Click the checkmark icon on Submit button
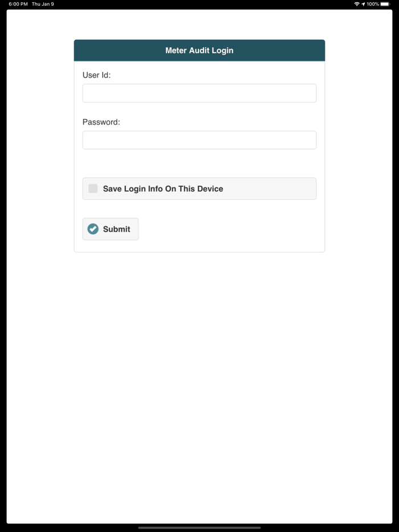 93,229
